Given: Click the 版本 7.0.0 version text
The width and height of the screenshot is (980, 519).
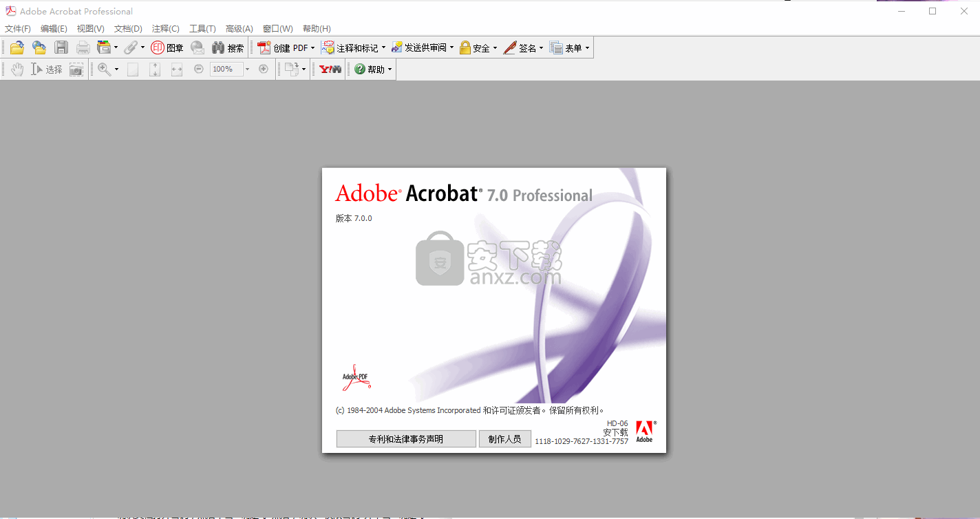Looking at the screenshot, I should [x=354, y=218].
